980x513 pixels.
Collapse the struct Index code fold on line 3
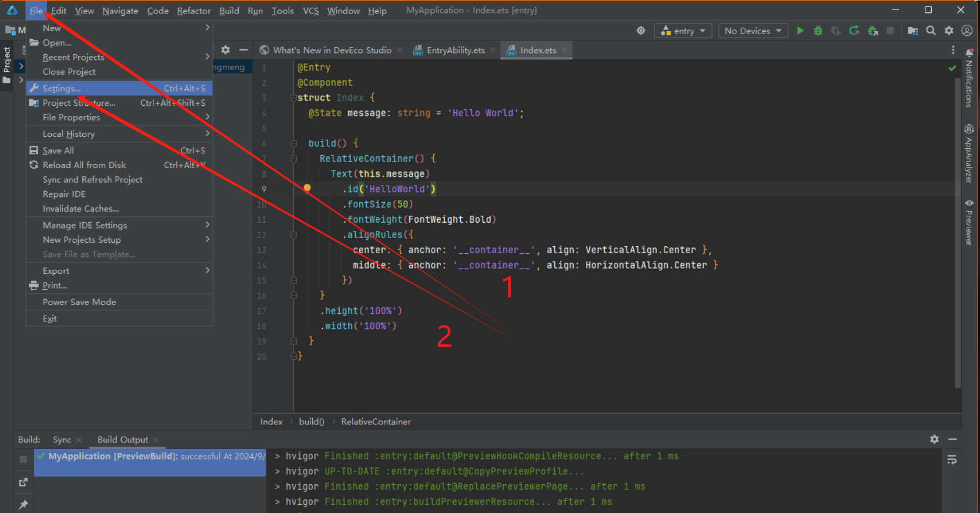point(293,98)
